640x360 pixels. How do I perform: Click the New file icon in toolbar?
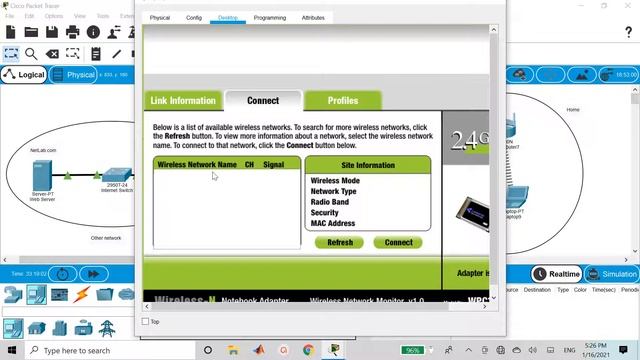(x=11, y=32)
